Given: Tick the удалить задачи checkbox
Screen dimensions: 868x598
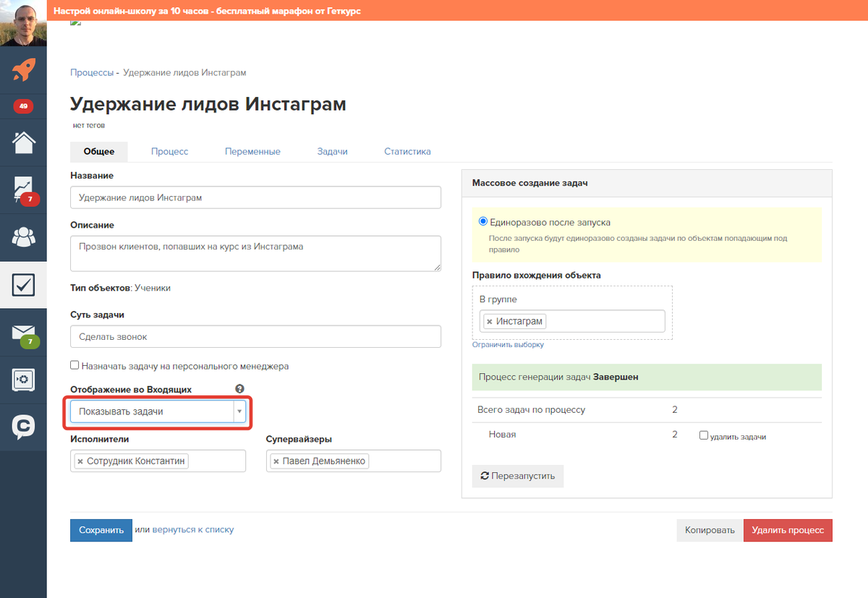Looking at the screenshot, I should pyautogui.click(x=704, y=435).
